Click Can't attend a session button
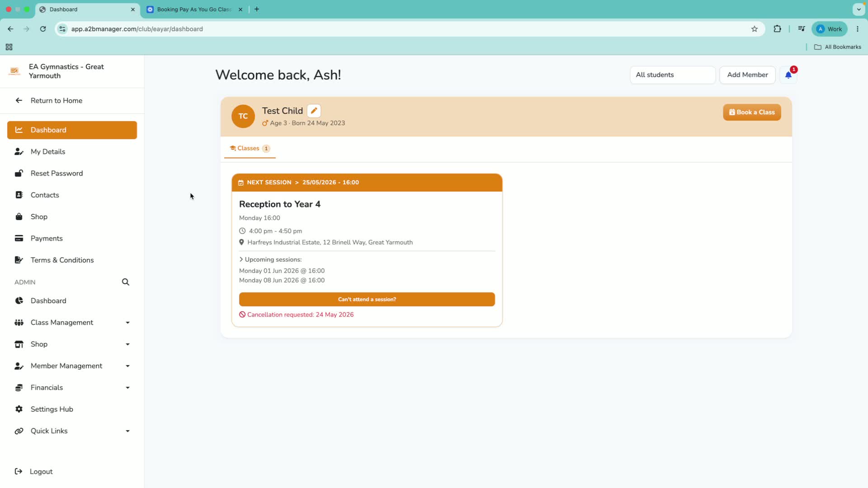Viewport: 868px width, 488px height. 367,299
